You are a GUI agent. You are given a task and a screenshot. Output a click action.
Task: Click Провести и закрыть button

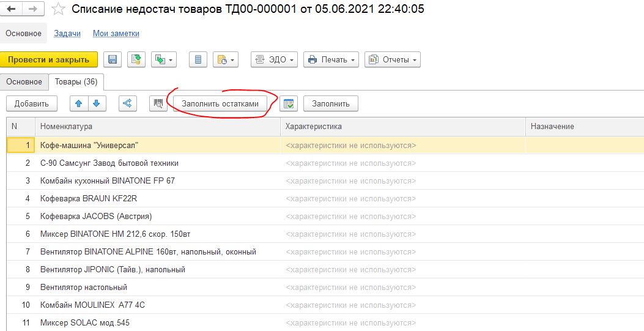click(x=48, y=59)
